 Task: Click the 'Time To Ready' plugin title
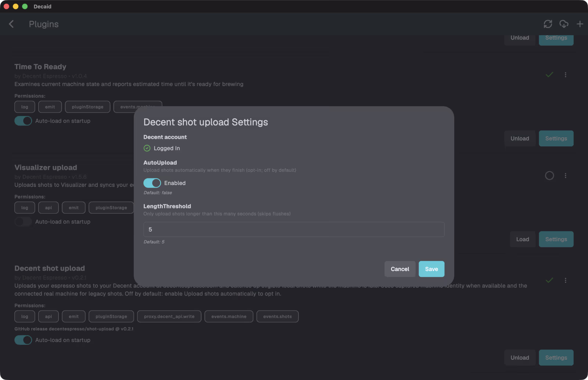40,67
